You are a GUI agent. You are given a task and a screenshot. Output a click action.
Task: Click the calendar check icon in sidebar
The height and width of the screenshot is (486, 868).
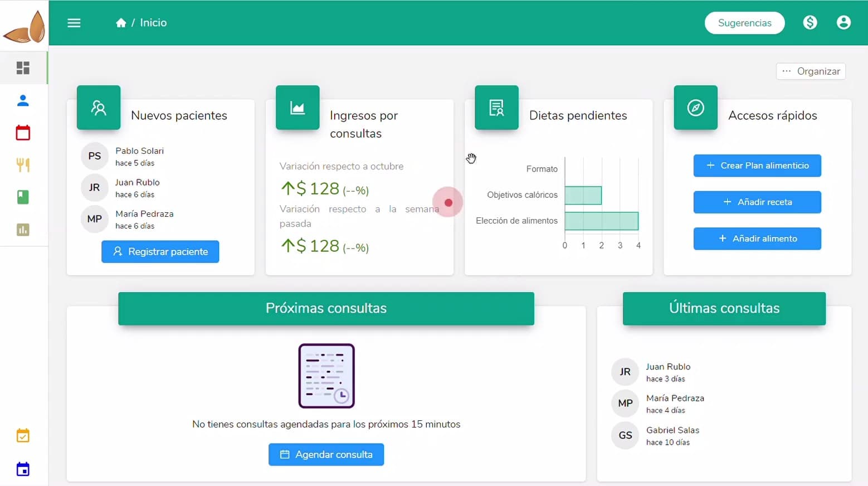click(23, 436)
